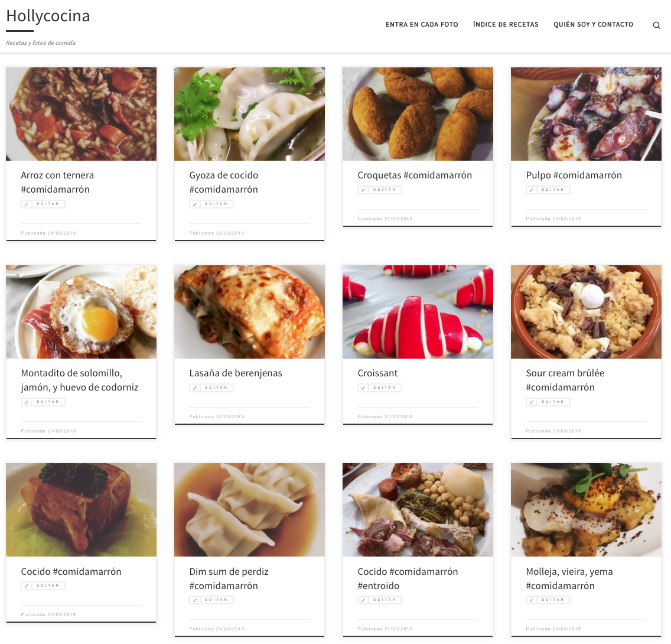
Task: Click pencil edit icon under Croissant post
Action: pyautogui.click(x=363, y=388)
